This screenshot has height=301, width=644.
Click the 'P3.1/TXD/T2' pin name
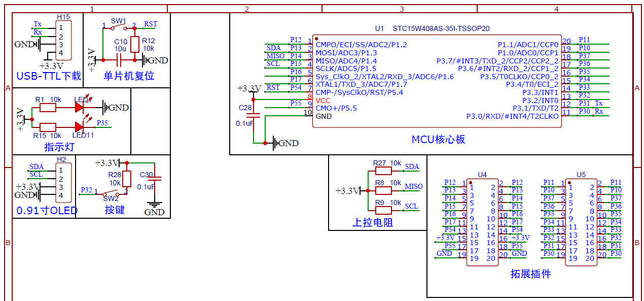535,108
